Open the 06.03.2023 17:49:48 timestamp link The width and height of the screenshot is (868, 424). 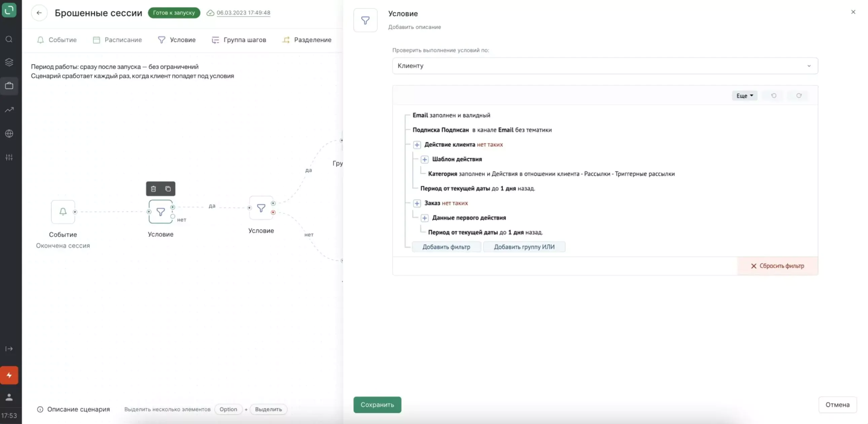click(x=243, y=13)
